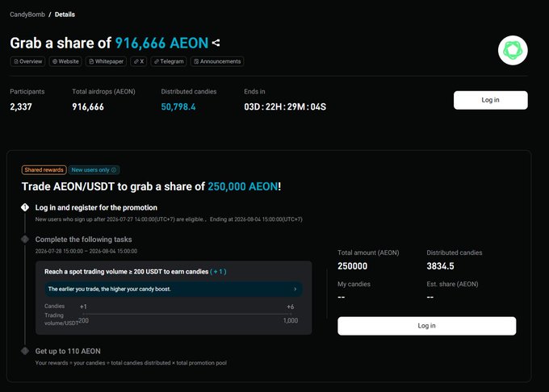549x392 pixels.
Task: Click the rewards formula text
Action: click(131, 363)
